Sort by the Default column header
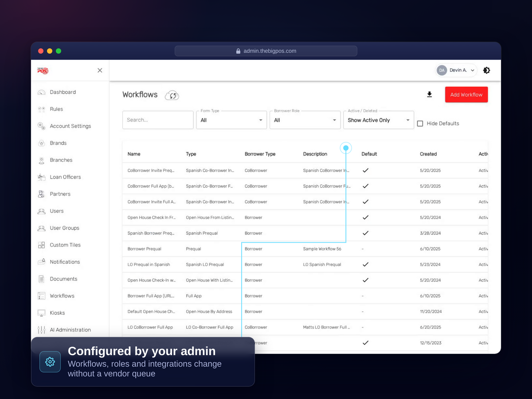The height and width of the screenshot is (399, 532). (369, 154)
